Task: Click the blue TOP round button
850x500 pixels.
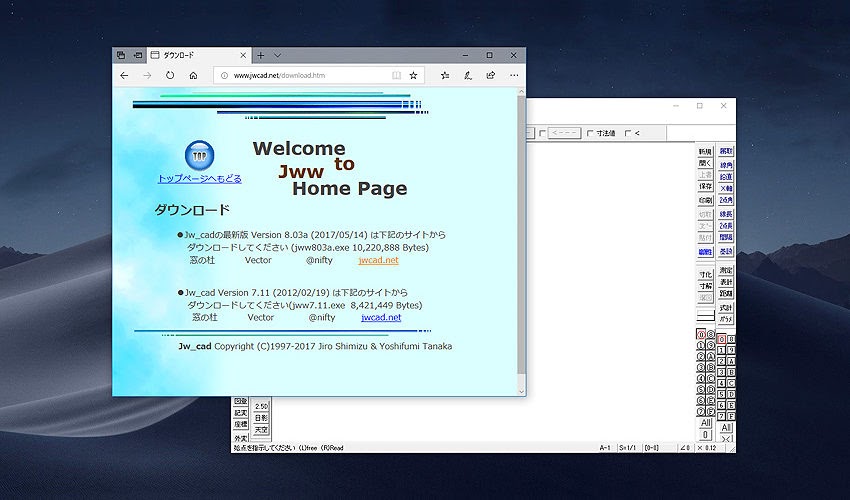Action: pos(199,155)
